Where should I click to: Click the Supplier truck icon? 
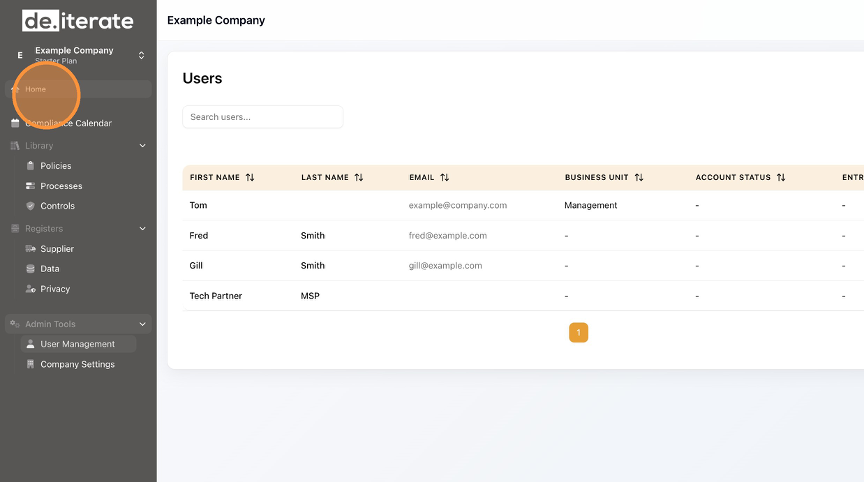pos(30,249)
